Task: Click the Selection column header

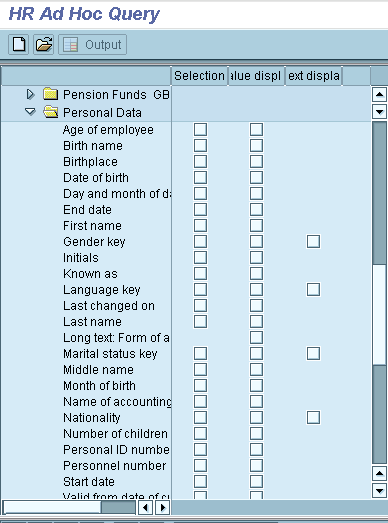Action: tap(199, 76)
